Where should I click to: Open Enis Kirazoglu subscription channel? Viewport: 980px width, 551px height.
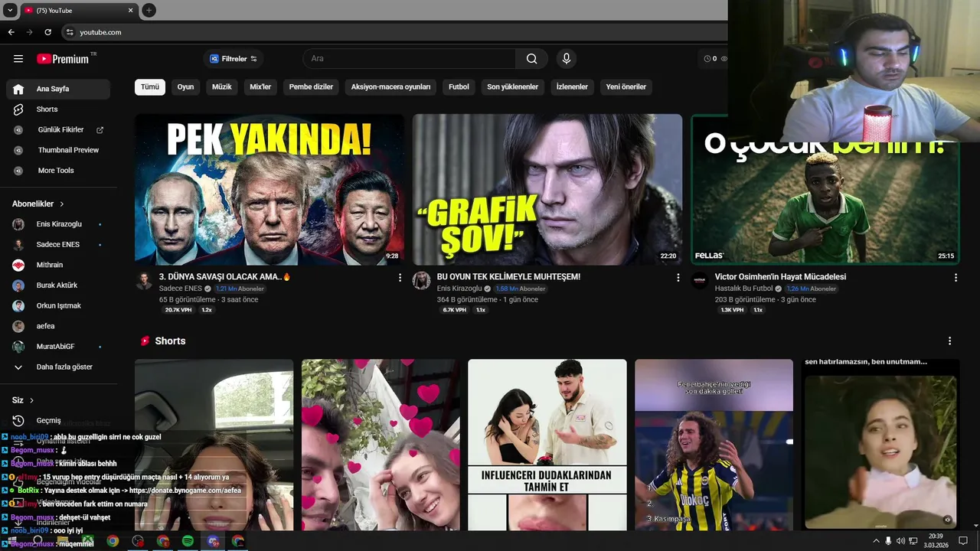pos(58,224)
